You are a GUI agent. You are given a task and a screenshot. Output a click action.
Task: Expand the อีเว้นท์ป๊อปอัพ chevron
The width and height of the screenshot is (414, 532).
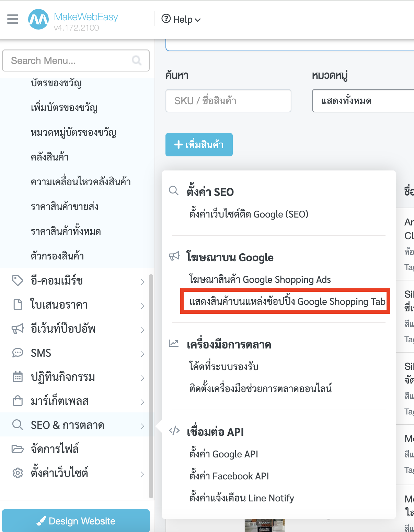click(142, 330)
